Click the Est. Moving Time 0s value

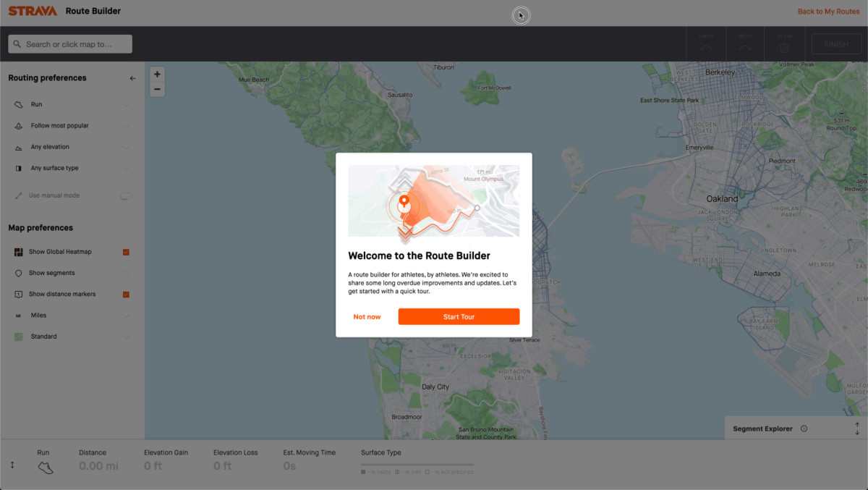(x=289, y=466)
